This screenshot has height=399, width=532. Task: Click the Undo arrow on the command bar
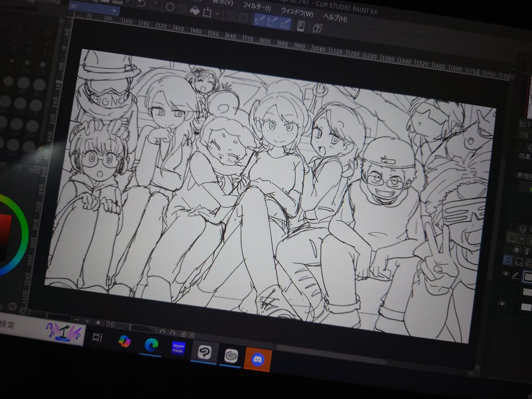(x=140, y=4)
